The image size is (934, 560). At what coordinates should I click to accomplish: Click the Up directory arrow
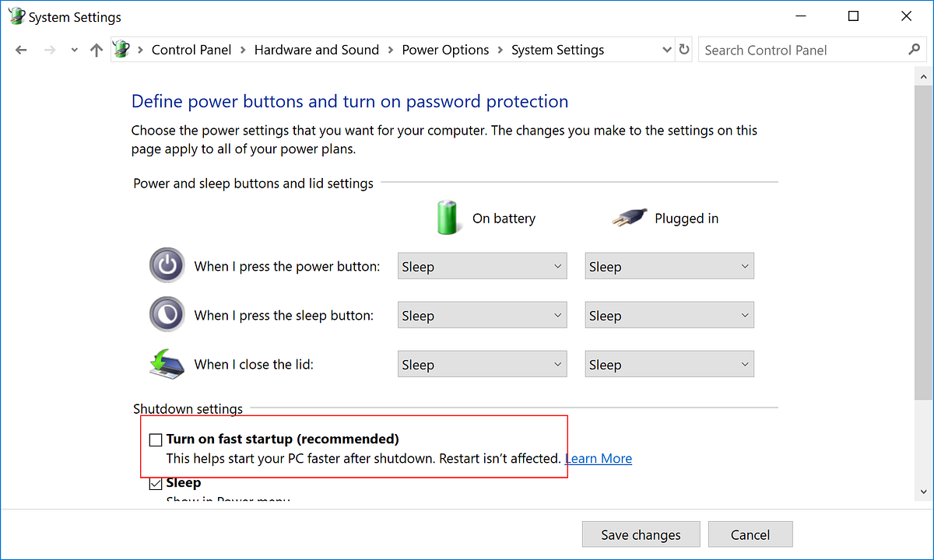(97, 50)
